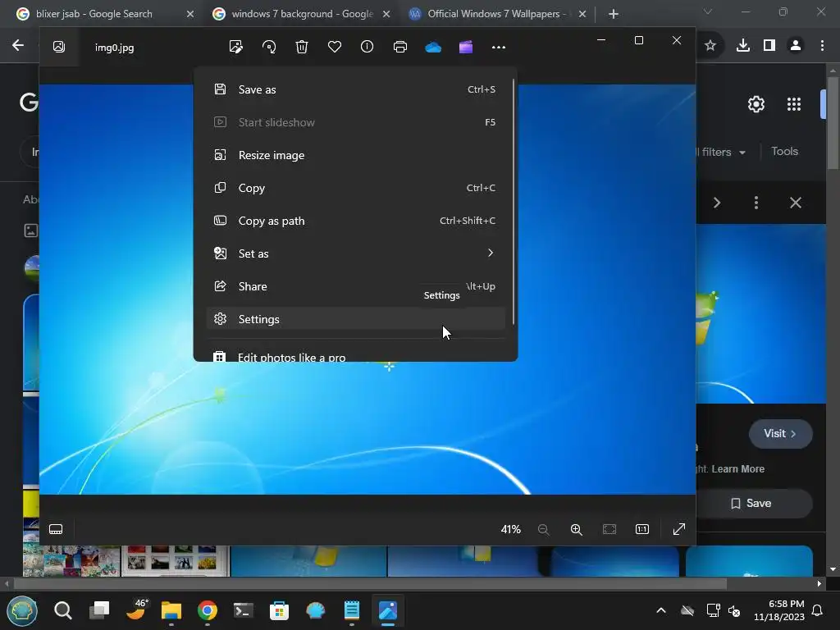Close the blixer jsab tab

189,14
